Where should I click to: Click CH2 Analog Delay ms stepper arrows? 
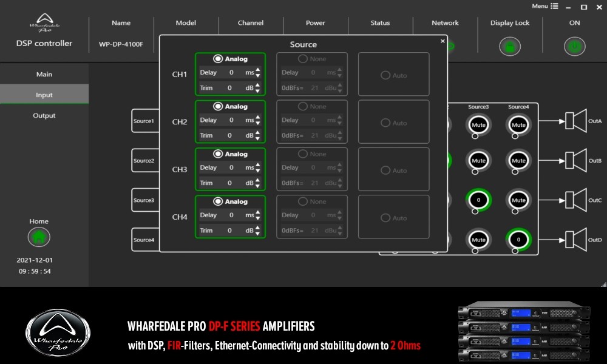point(258,120)
